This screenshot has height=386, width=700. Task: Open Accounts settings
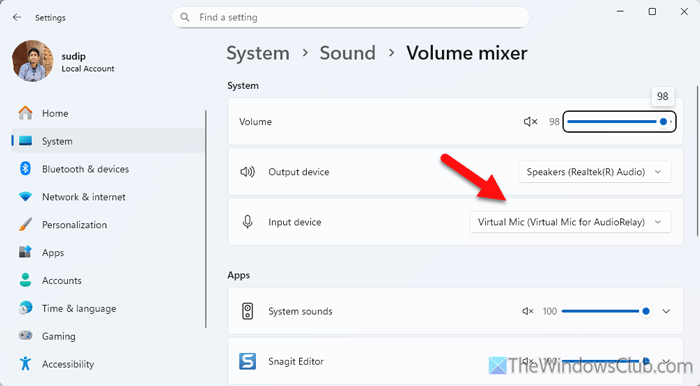pos(108,280)
